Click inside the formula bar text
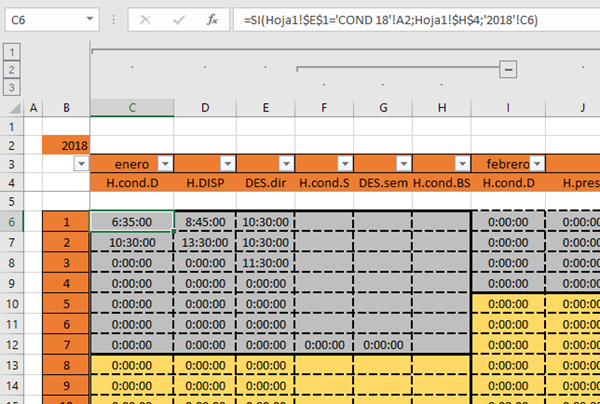The height and width of the screenshot is (404, 600). click(400, 19)
